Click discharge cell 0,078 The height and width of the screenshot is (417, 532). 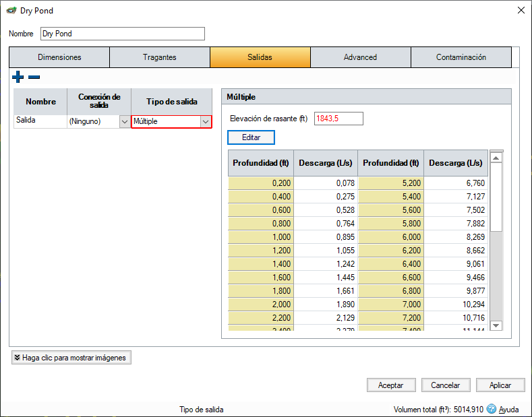point(326,183)
